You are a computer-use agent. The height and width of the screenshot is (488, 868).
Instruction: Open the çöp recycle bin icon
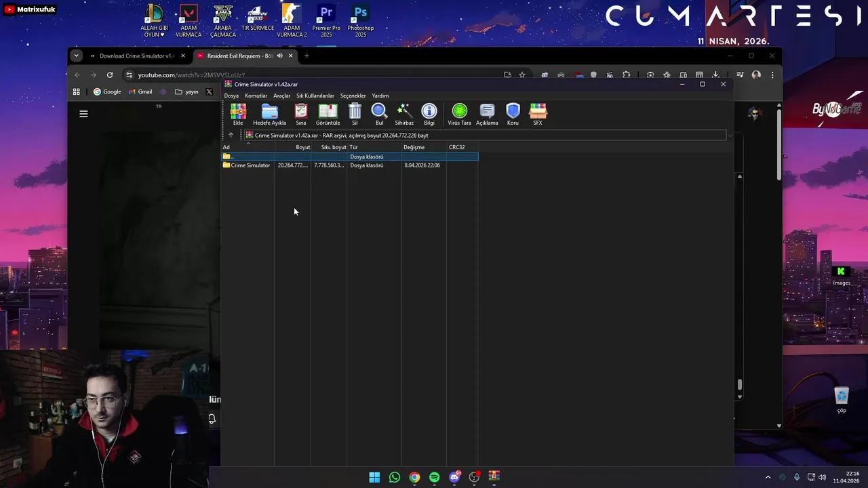click(842, 400)
